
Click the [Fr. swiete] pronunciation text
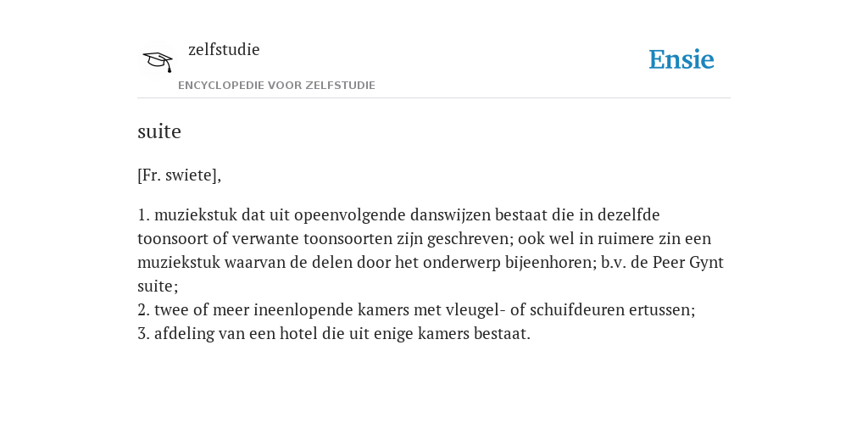tap(180, 175)
